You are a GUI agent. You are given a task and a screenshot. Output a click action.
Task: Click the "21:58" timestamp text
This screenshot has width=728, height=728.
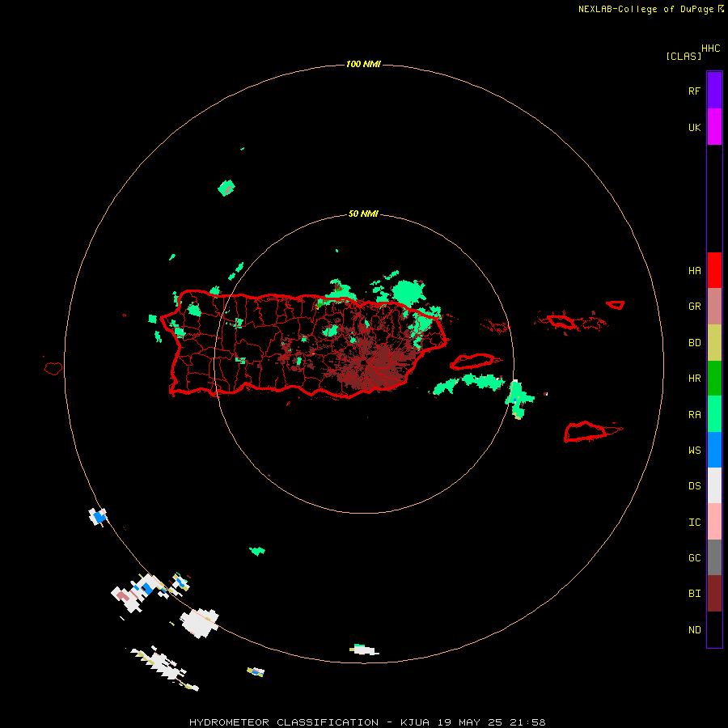pos(527,722)
